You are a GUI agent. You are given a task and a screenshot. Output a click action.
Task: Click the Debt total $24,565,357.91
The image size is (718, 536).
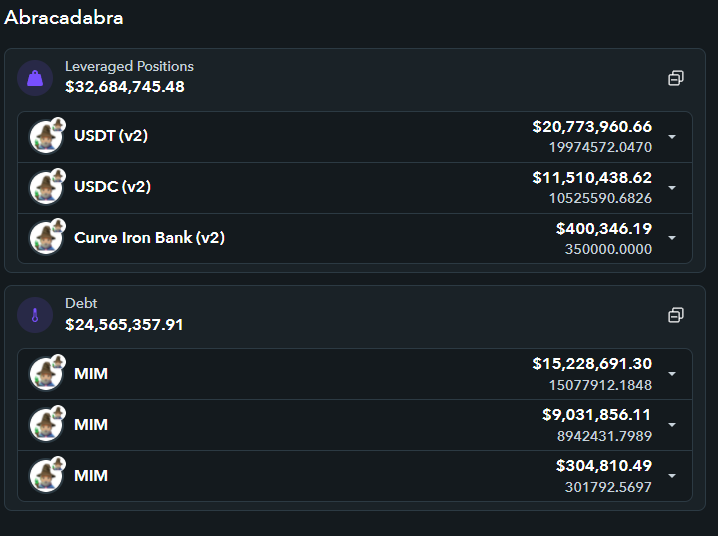pos(124,325)
